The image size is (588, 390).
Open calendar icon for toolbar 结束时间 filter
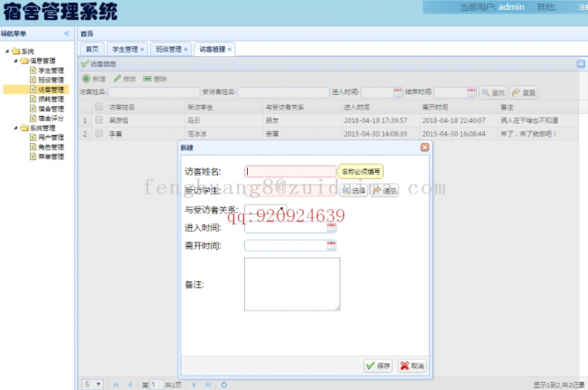[x=470, y=92]
